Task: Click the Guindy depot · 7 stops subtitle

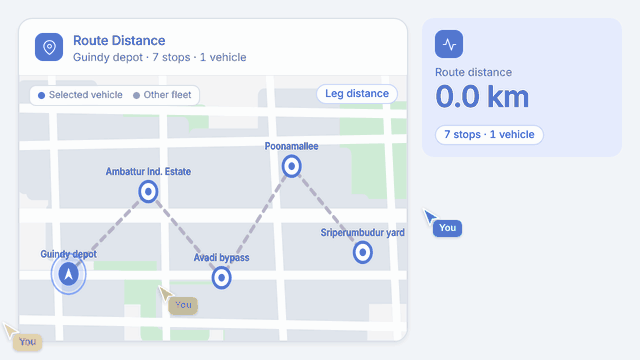Action: click(x=160, y=57)
